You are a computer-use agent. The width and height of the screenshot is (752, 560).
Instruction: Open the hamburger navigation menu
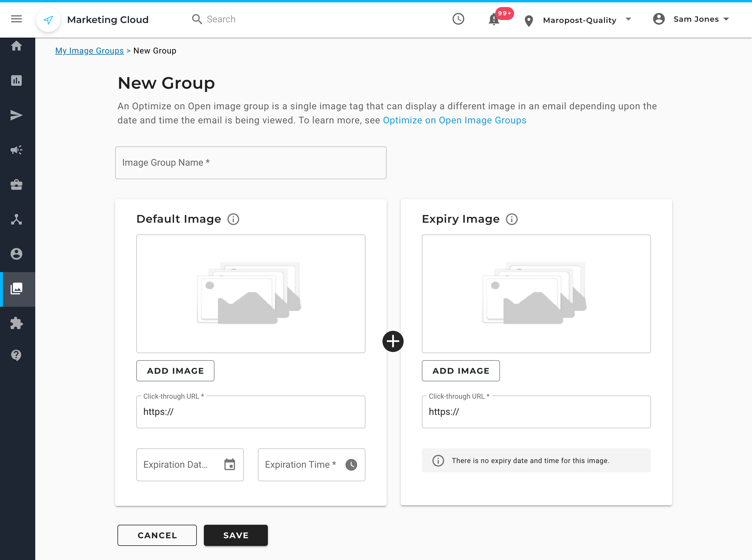pyautogui.click(x=16, y=19)
